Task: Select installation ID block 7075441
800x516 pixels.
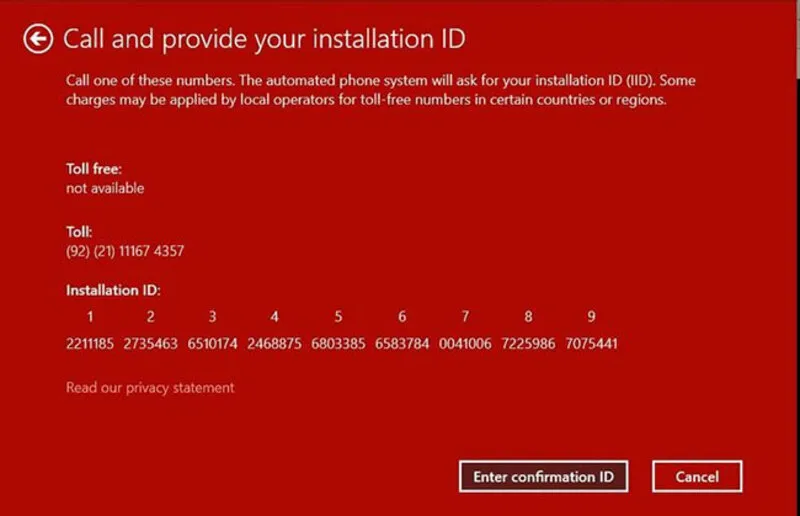Action: [x=591, y=343]
